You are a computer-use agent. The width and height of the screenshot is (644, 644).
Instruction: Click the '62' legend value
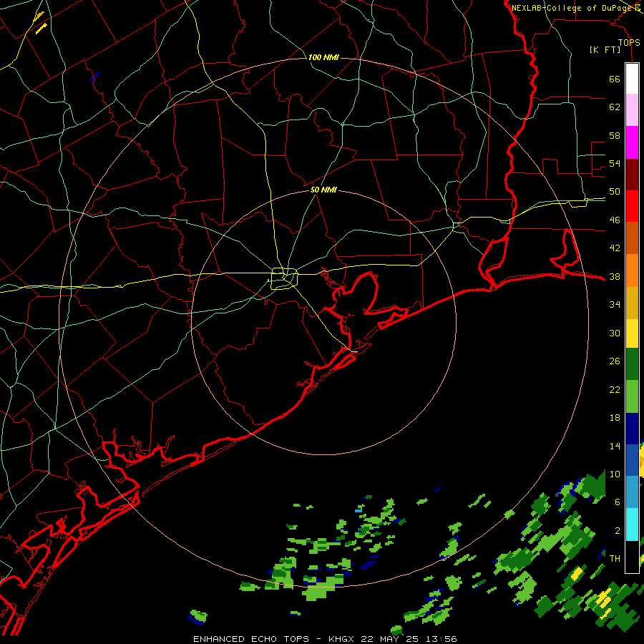(615, 107)
